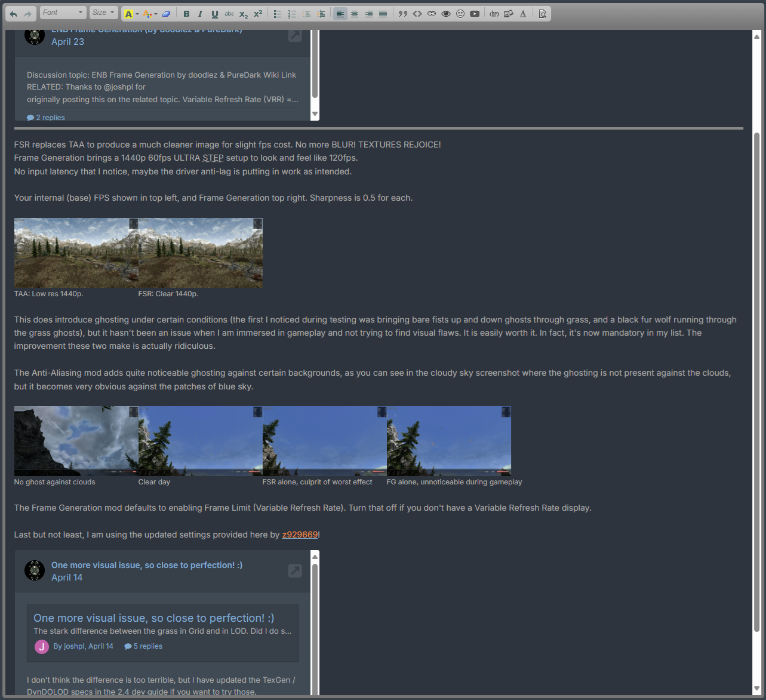766x700 pixels.
Task: Toggle bold formatting
Action: tap(186, 14)
